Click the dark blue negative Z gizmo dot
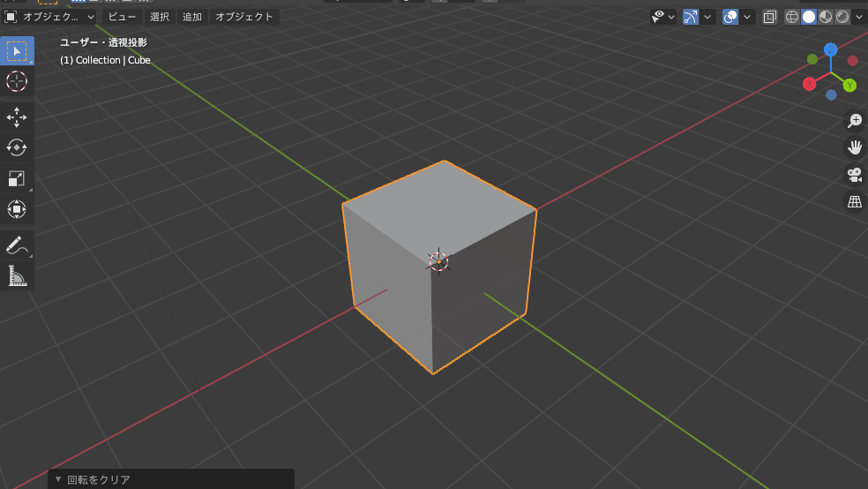 pos(831,95)
